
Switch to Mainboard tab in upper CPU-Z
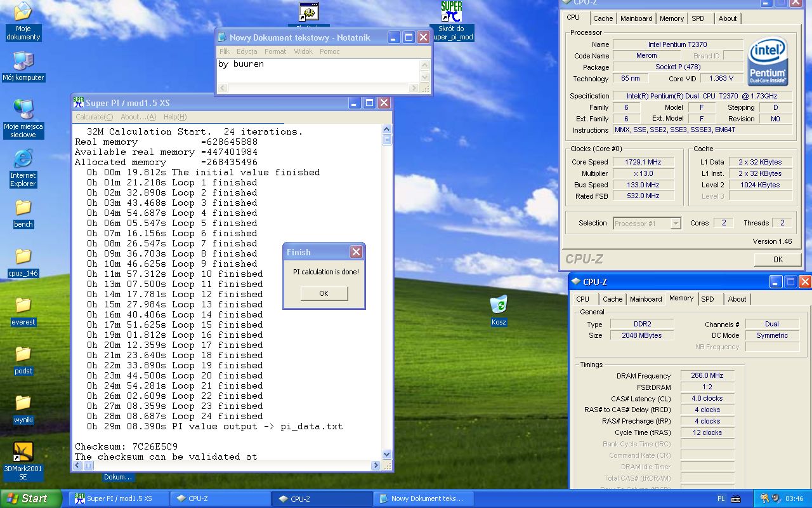click(636, 18)
